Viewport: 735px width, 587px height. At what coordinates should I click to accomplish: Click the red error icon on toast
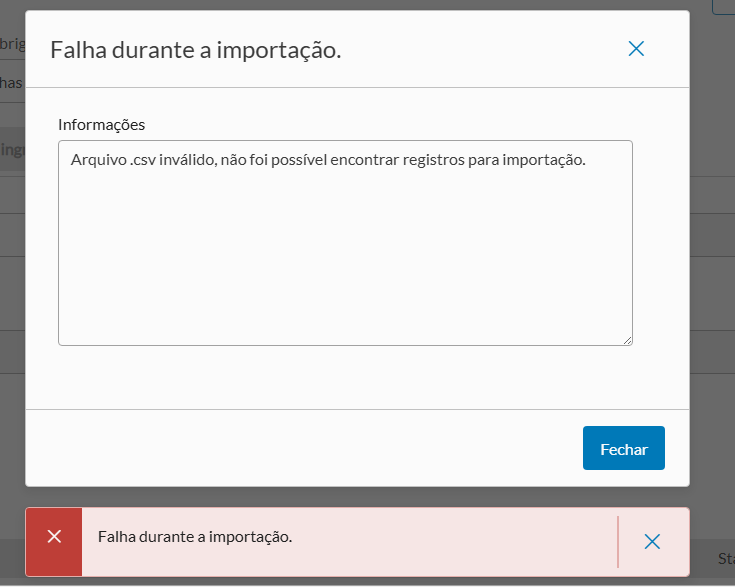click(x=54, y=537)
